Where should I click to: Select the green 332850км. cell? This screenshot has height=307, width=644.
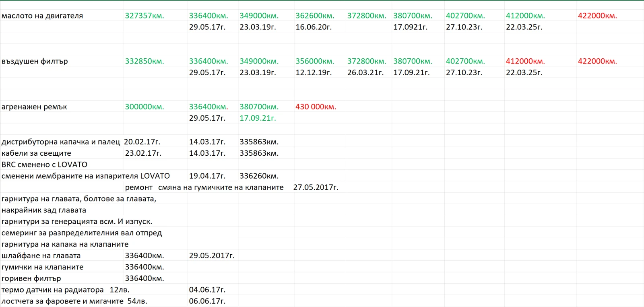pos(144,61)
